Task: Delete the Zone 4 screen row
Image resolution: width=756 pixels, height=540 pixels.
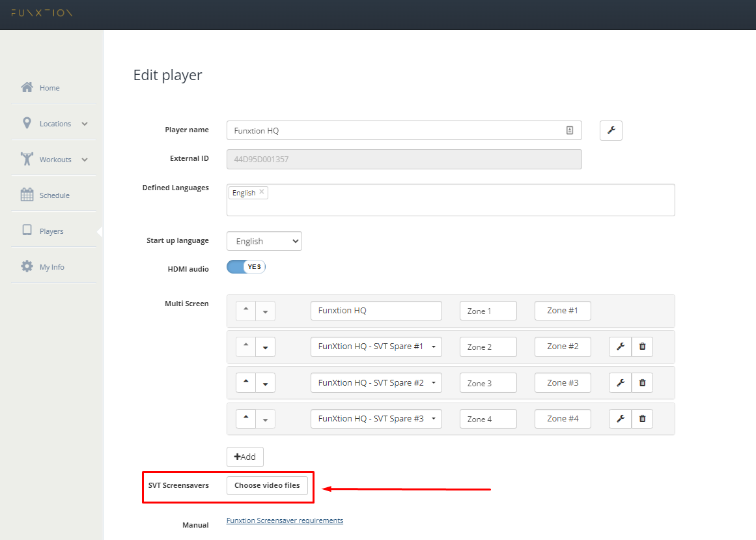Action: 642,418
